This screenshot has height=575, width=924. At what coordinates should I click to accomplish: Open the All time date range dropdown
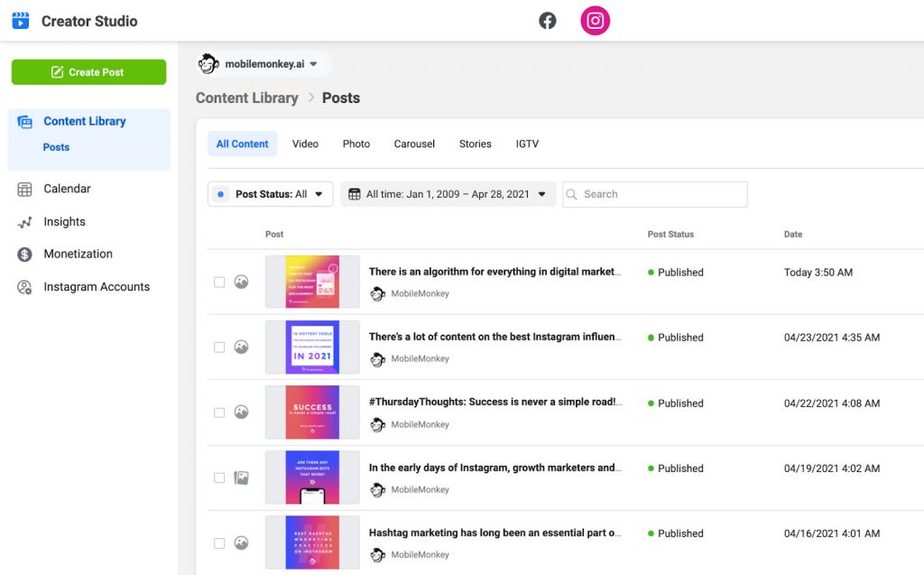click(x=448, y=194)
